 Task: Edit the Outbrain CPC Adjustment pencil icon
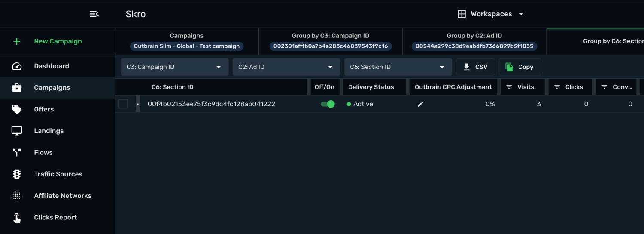pos(421,104)
